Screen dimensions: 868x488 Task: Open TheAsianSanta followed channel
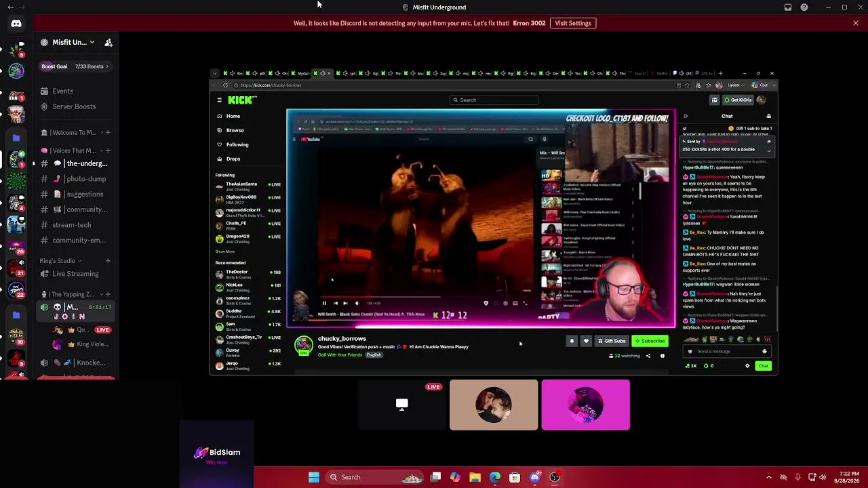[x=248, y=186]
